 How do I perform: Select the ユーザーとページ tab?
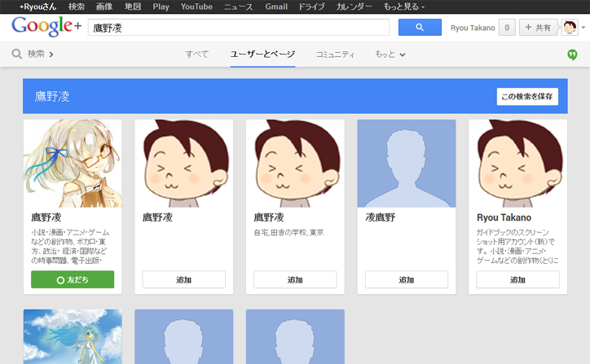point(262,55)
